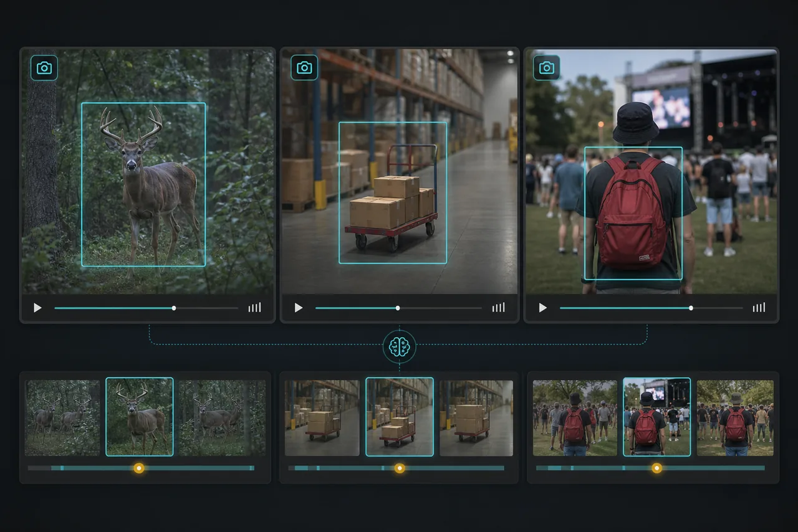This screenshot has height=532, width=798.
Task: Click the detection box around the red backpack
Action: coord(633,213)
